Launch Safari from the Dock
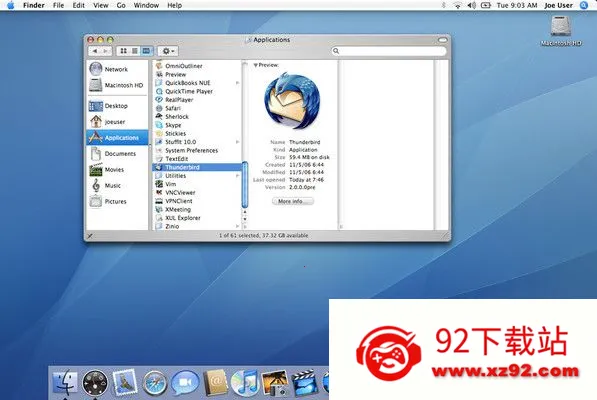The image size is (597, 400). (154, 383)
